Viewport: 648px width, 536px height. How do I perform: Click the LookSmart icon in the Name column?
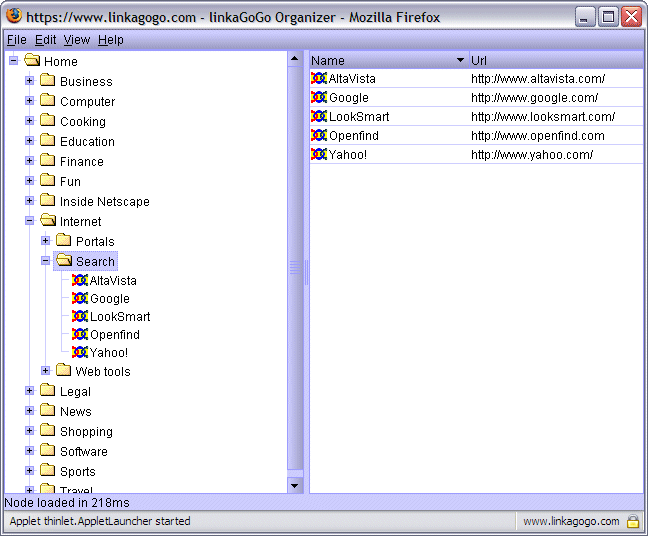(x=319, y=116)
